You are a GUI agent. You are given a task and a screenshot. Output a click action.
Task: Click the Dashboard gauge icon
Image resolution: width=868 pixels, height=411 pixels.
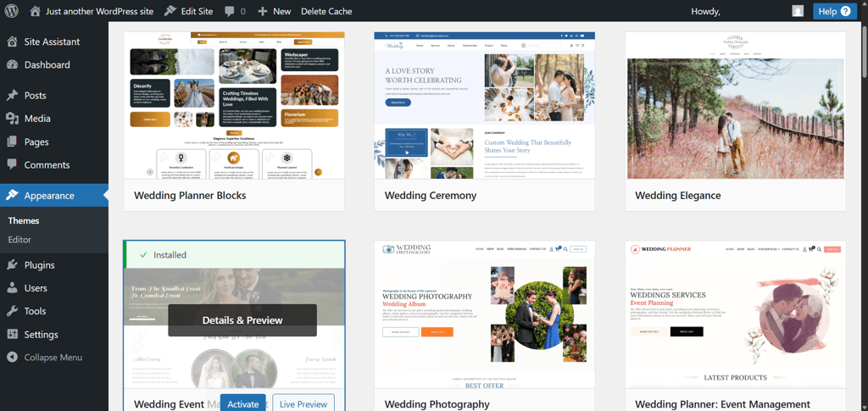click(x=12, y=64)
